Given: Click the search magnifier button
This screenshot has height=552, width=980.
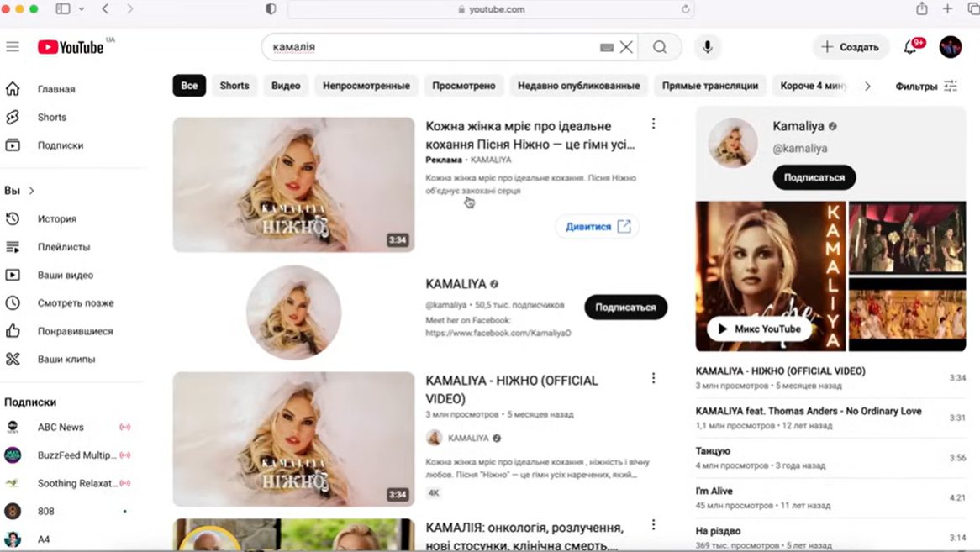Looking at the screenshot, I should (660, 47).
